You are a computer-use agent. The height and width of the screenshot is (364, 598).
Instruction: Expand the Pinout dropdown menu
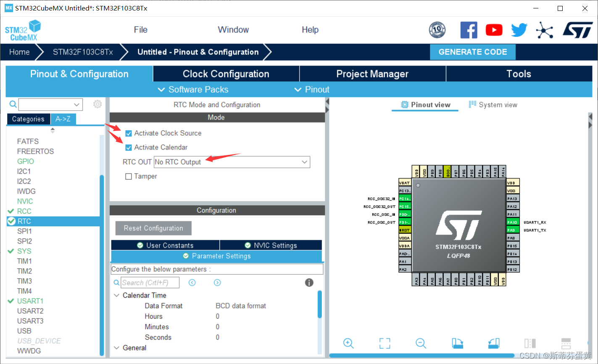pyautogui.click(x=312, y=89)
